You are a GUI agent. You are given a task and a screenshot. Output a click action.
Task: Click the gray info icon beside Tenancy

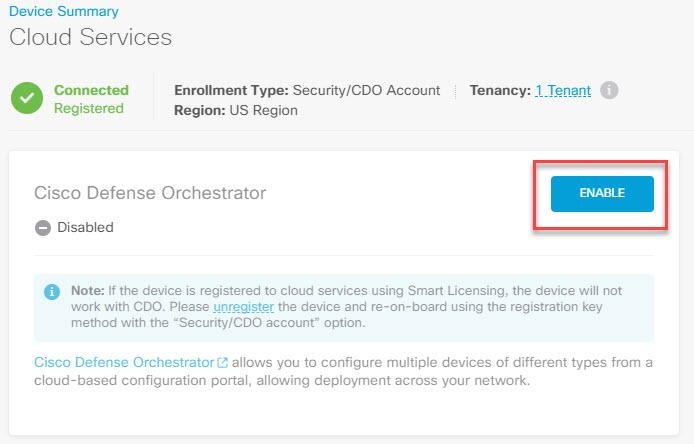tap(609, 90)
